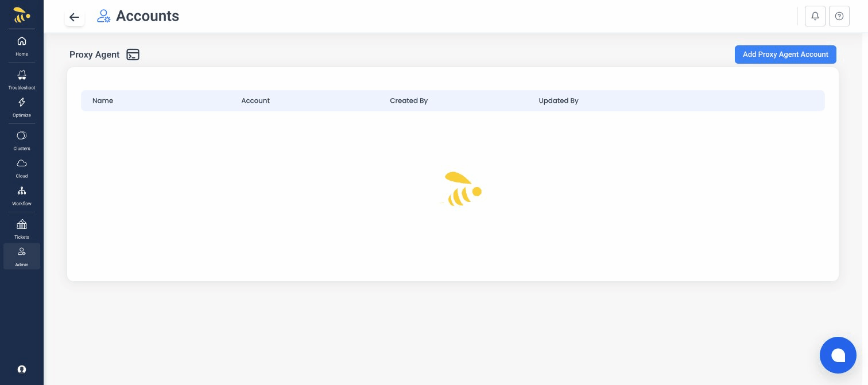Image resolution: width=868 pixels, height=385 pixels.
Task: Select the Name column header
Action: coord(103,100)
